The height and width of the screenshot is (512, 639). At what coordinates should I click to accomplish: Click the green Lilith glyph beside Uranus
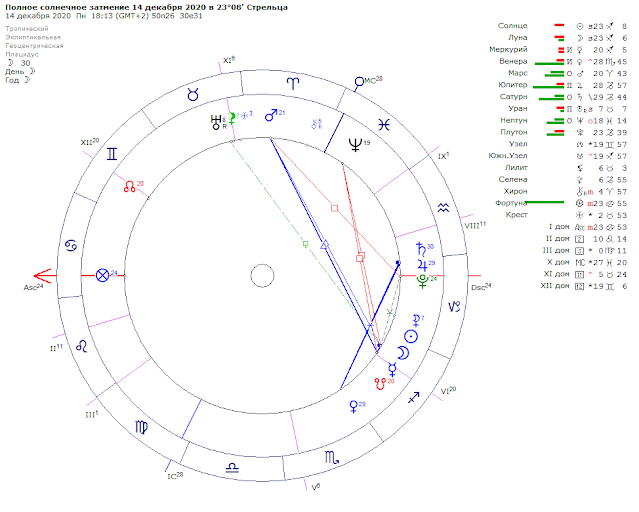click(232, 119)
